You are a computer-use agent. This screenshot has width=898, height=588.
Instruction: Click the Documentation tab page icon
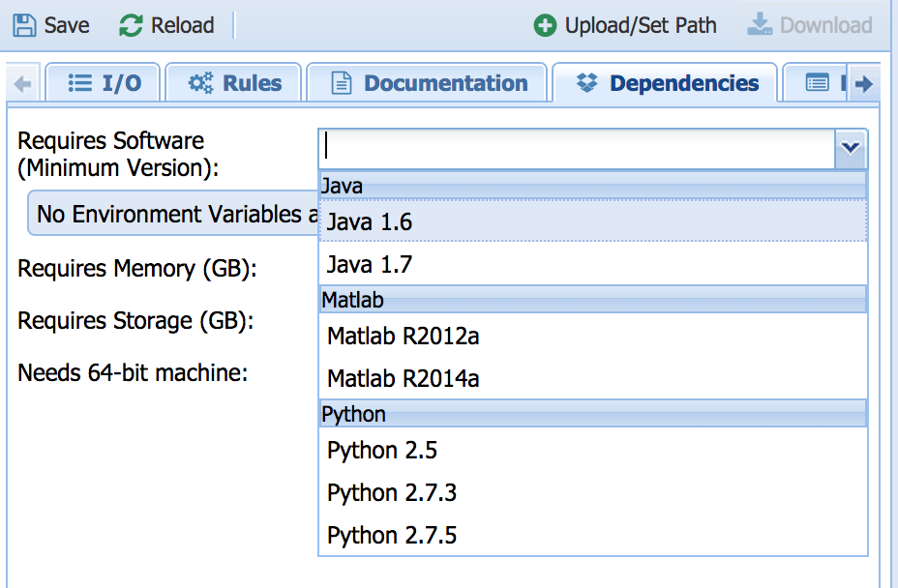341,84
